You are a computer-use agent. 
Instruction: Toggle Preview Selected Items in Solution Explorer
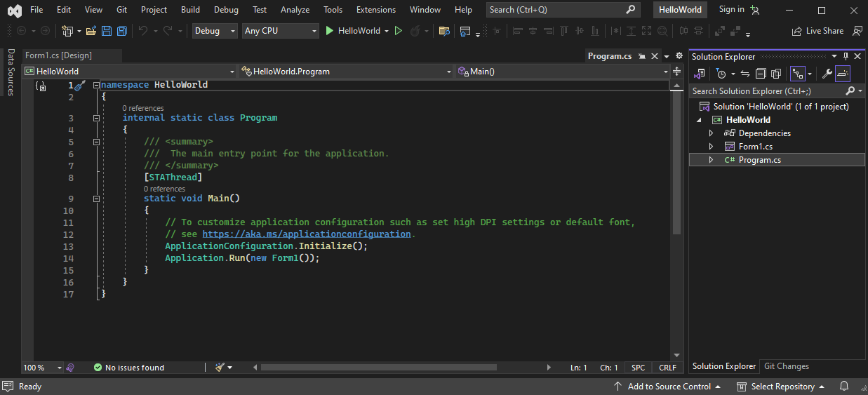point(843,74)
